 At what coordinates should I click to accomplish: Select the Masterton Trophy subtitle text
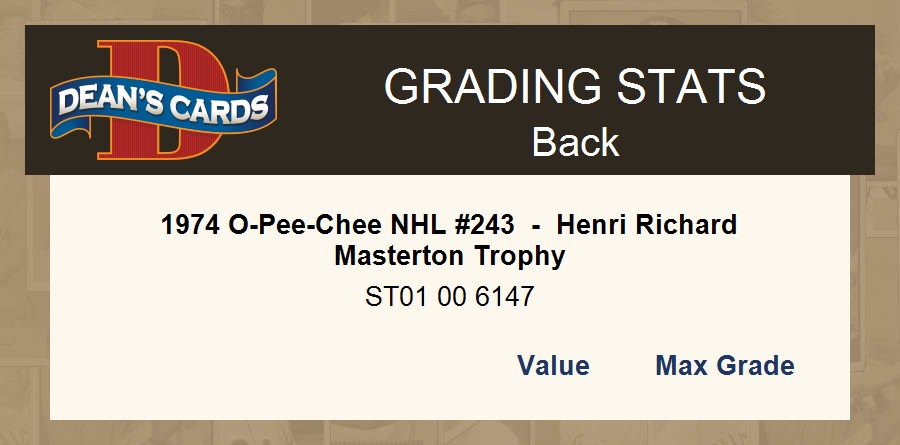449,256
